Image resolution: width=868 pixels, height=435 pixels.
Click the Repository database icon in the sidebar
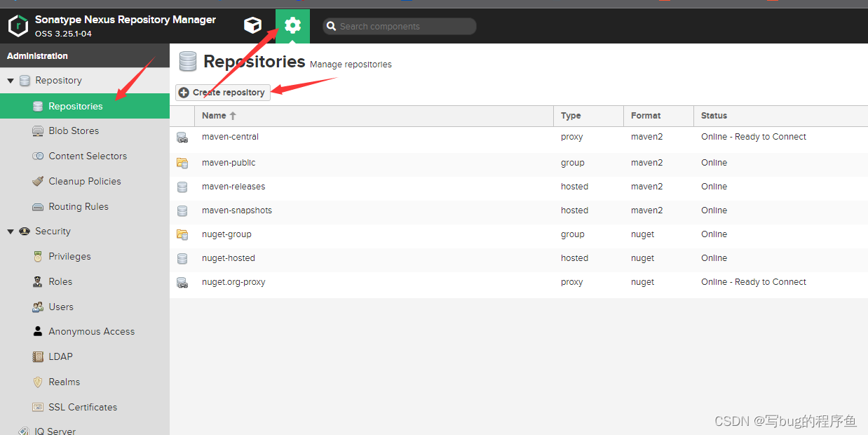(25, 81)
